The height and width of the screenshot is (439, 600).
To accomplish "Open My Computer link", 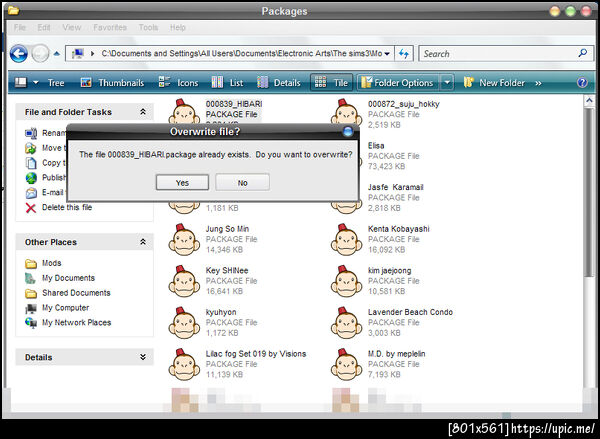I will (65, 308).
